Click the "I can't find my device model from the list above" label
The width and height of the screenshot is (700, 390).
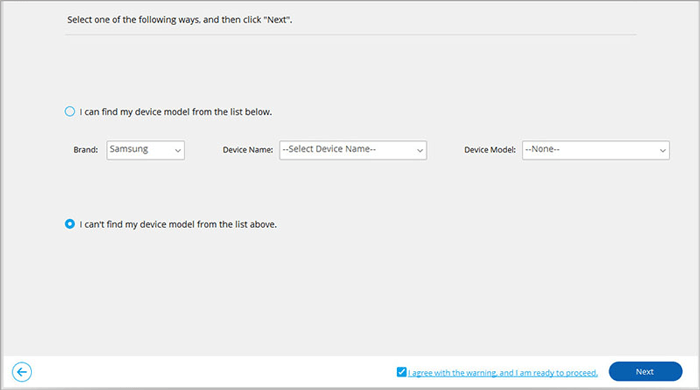[178, 224]
